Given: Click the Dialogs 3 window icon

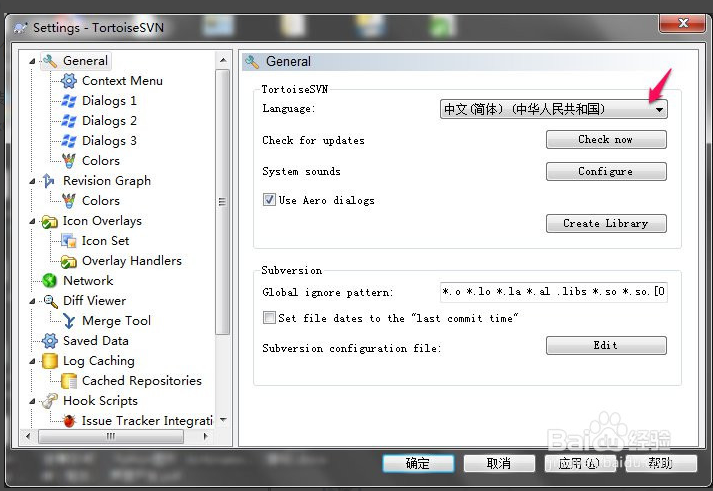Looking at the screenshot, I should click(x=69, y=141).
